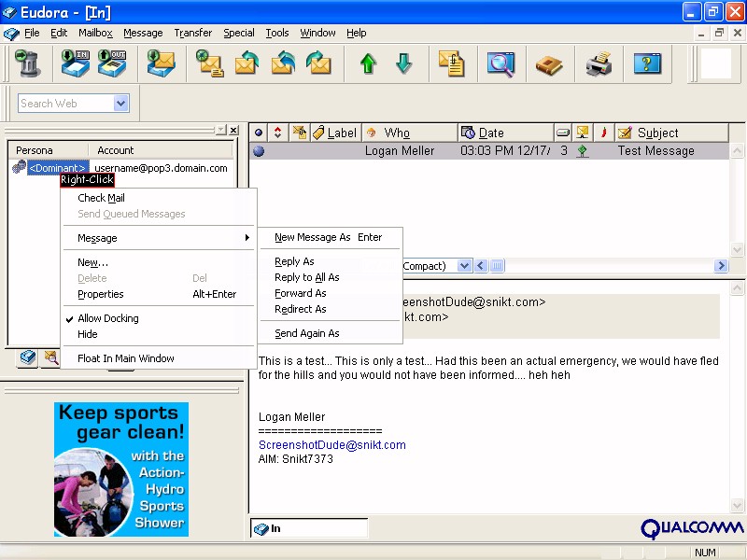Viewport: 747px width, 560px height.
Task: Close the persona panel with X button
Action: coord(233,130)
